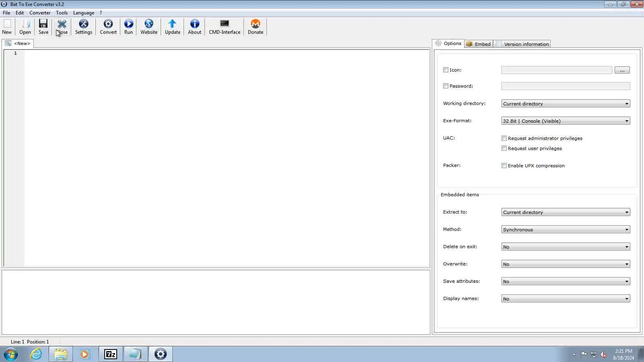Run the batch script with the Run icon
Viewport: 644px width, 362px height.
[128, 27]
